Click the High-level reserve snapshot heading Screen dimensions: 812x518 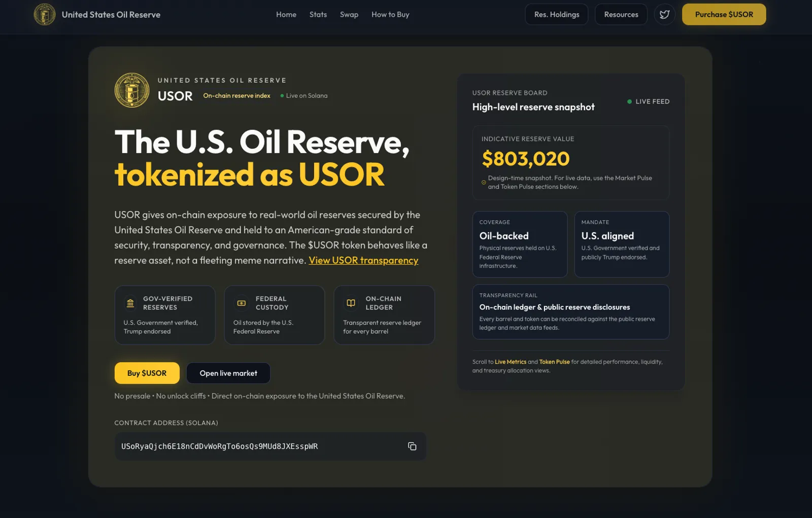tap(533, 107)
